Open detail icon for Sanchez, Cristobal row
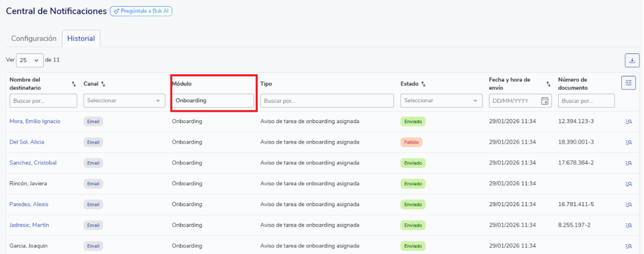Image resolution: width=644 pixels, height=254 pixels. click(x=629, y=163)
